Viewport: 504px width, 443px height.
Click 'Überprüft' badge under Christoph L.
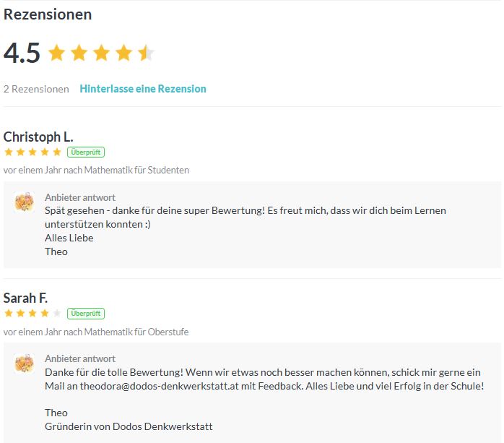click(x=86, y=152)
